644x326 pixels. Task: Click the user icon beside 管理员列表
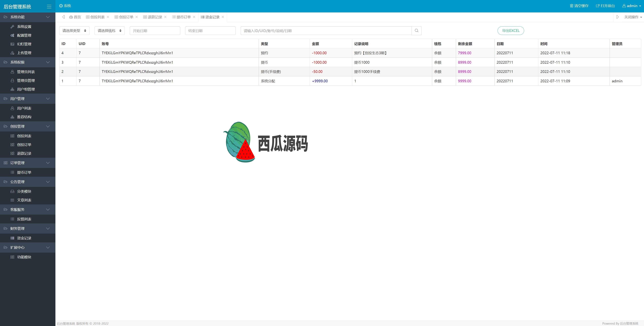pyautogui.click(x=12, y=72)
